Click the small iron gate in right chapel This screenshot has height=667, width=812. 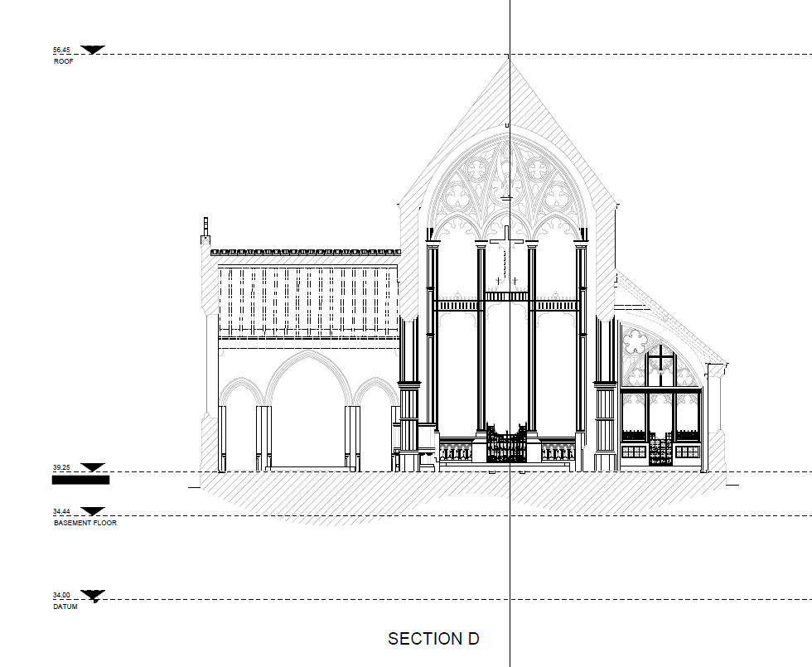point(660,452)
